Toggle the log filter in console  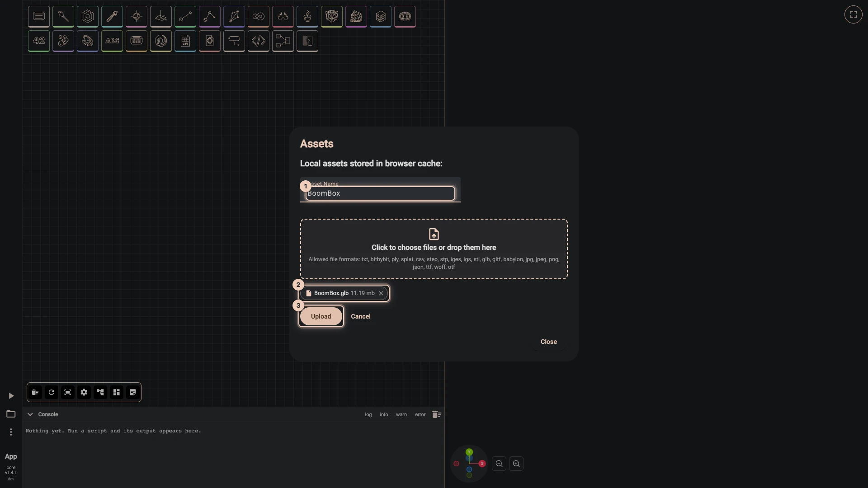click(x=368, y=414)
